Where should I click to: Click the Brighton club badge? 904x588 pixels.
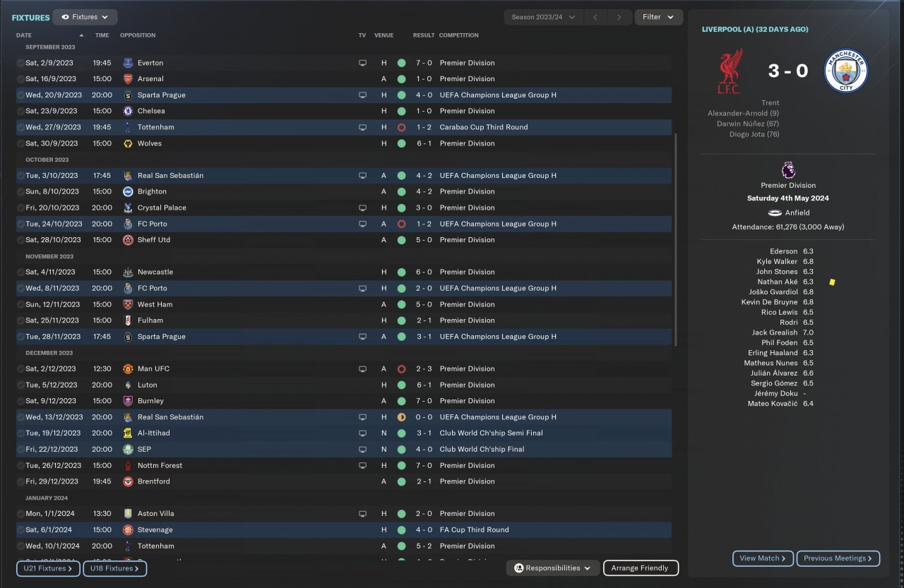click(128, 191)
